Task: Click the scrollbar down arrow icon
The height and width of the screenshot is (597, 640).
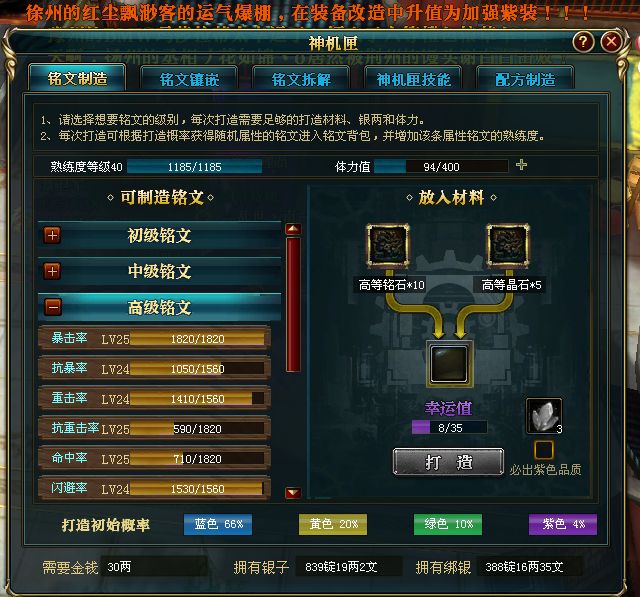Action: click(x=293, y=493)
